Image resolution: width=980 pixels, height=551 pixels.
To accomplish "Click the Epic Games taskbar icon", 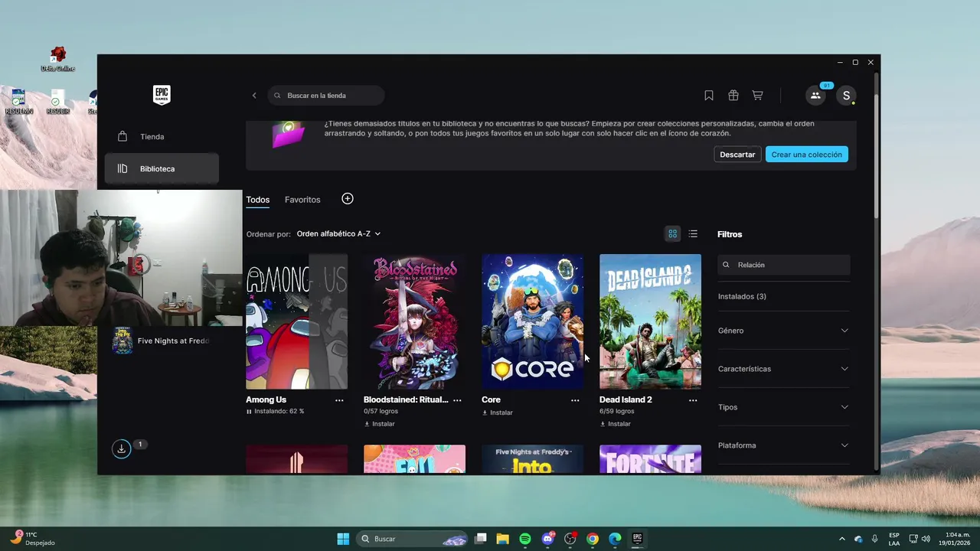I will click(x=637, y=539).
